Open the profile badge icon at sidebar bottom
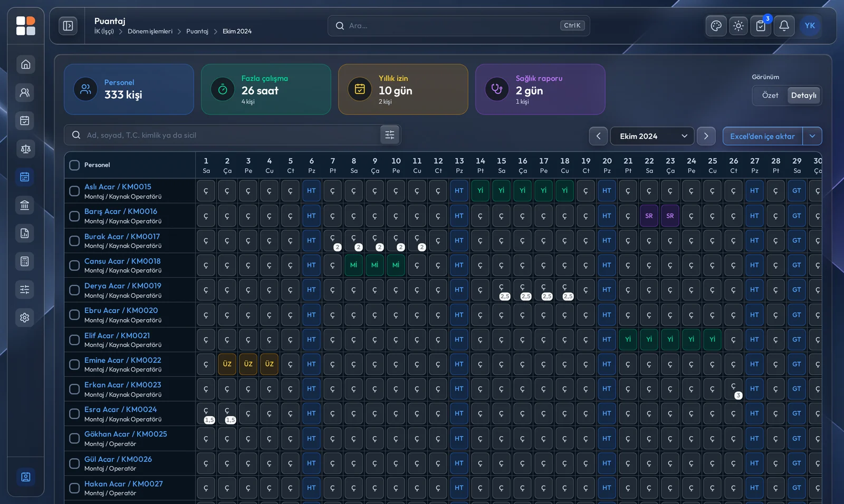Viewport: 844px width, 504px height. pos(25,477)
